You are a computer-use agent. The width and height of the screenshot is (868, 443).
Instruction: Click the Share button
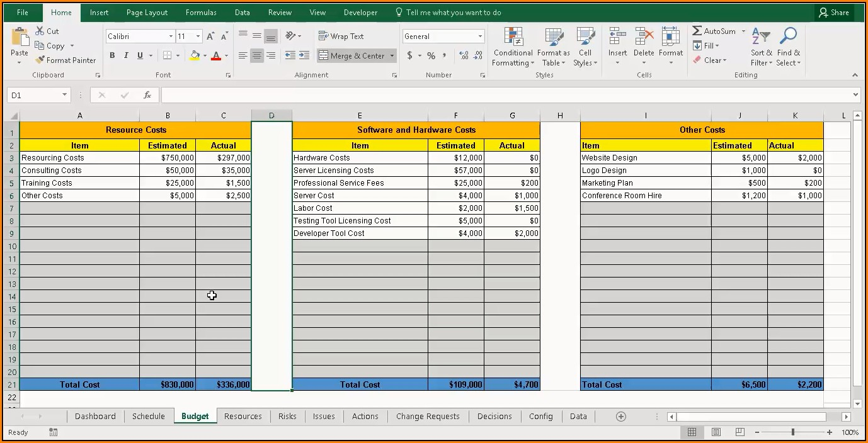click(x=833, y=13)
